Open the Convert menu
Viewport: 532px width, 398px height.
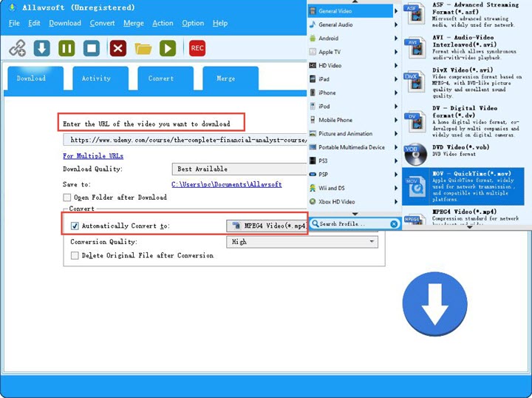click(x=102, y=23)
